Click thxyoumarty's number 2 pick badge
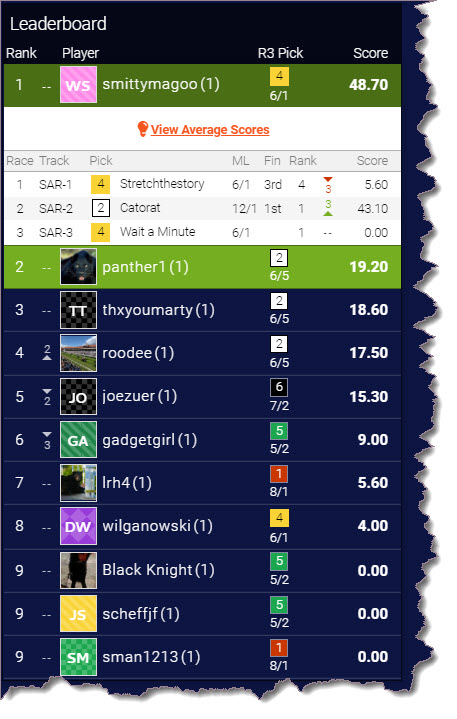Image resolution: width=457 pixels, height=719 pixels. (x=279, y=301)
